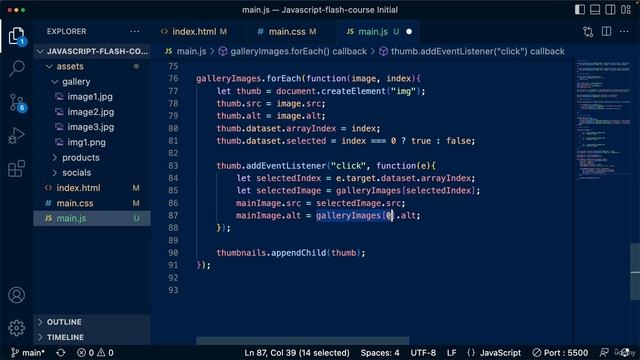Select the main.js editor tab
Viewport: 640px width, 360px height.
[x=372, y=31]
